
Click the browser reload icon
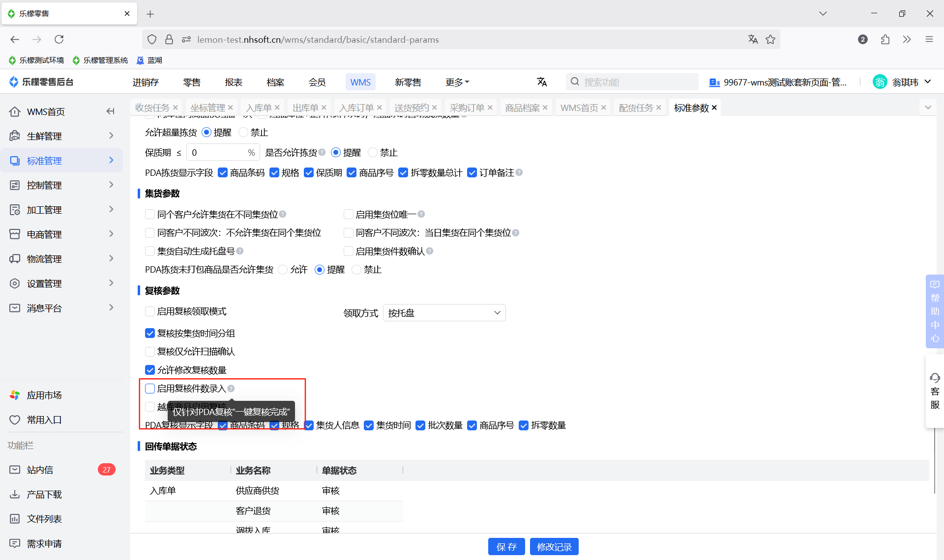point(59,39)
